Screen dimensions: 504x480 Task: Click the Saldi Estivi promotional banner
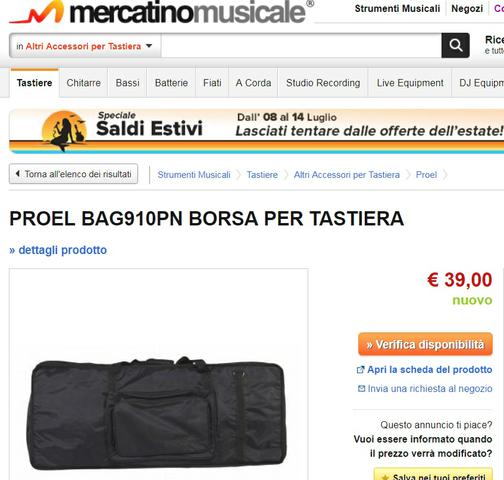coord(256,131)
